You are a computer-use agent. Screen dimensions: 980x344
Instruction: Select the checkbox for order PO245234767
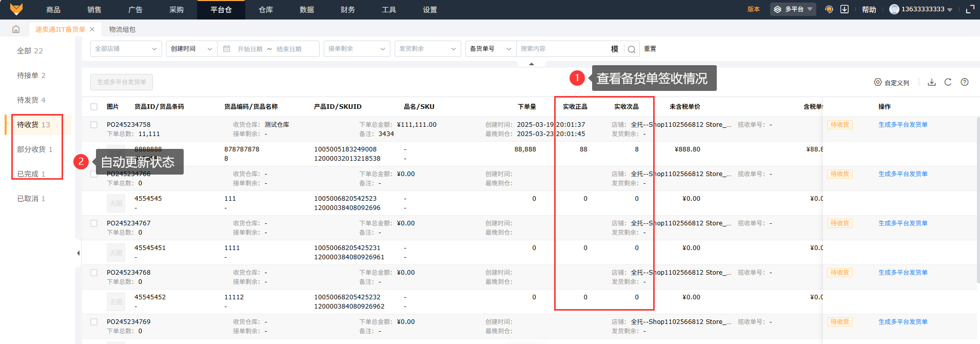tap(94, 223)
